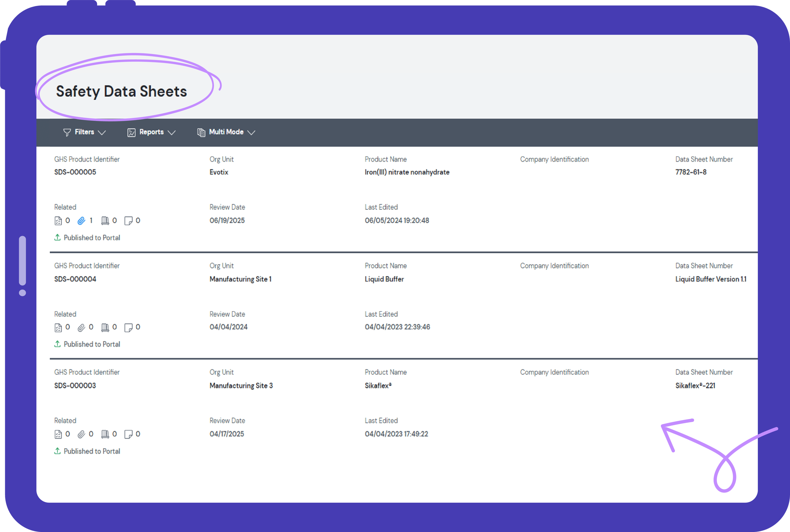
Task: Click Published to Portal on SDS-000005
Action: (92, 237)
